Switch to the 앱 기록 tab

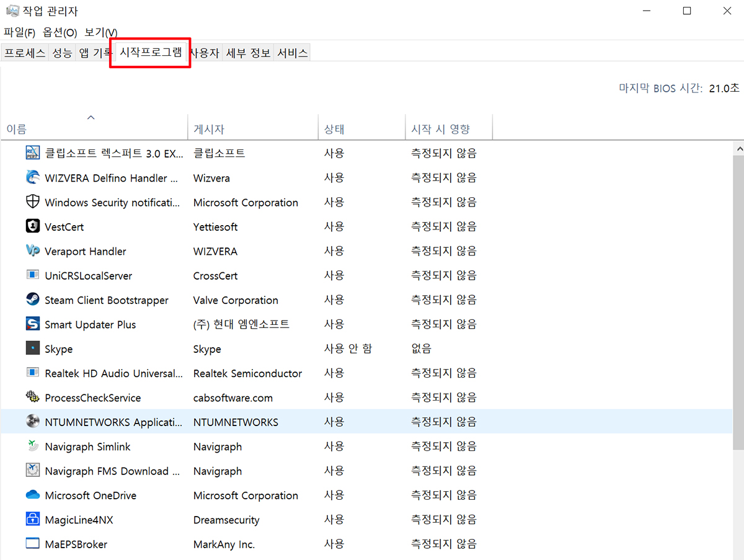(95, 53)
